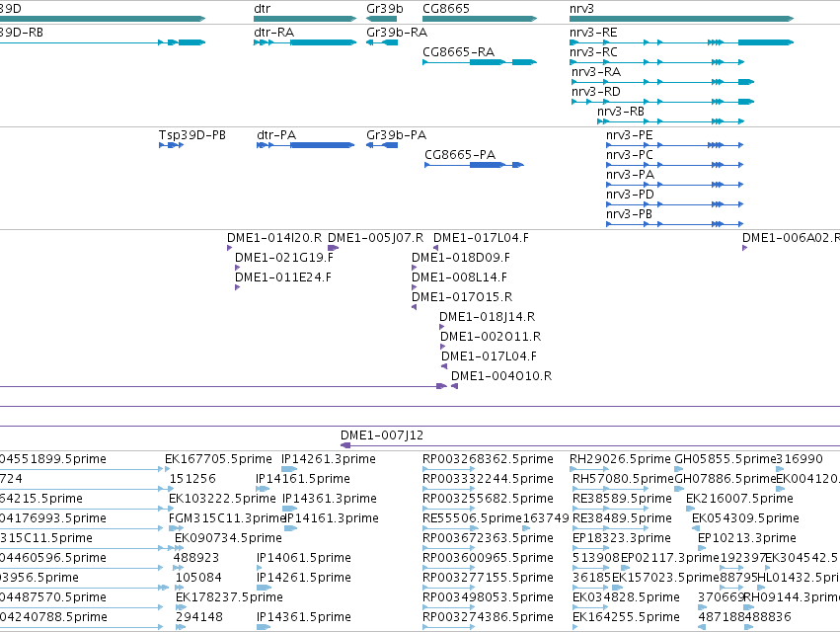This screenshot has height=632, width=840.
Task: Open EST EK103222.5prime
Action: tap(172, 510)
